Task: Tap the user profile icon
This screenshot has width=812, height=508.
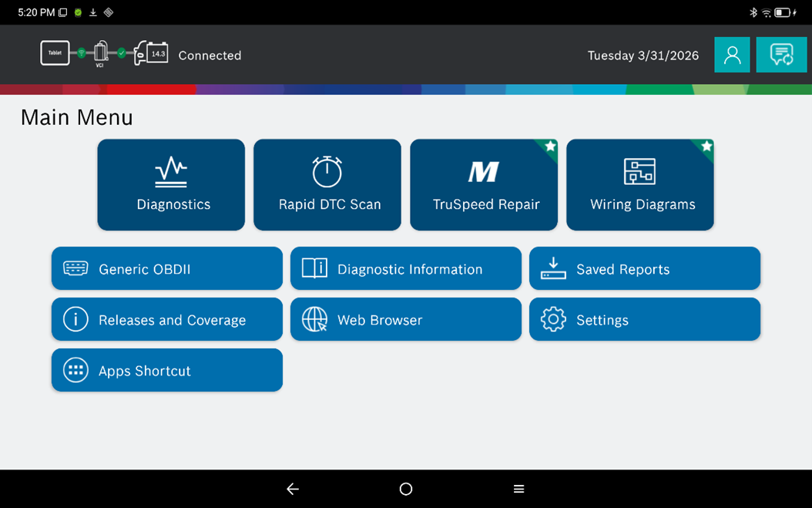Action: click(x=732, y=55)
